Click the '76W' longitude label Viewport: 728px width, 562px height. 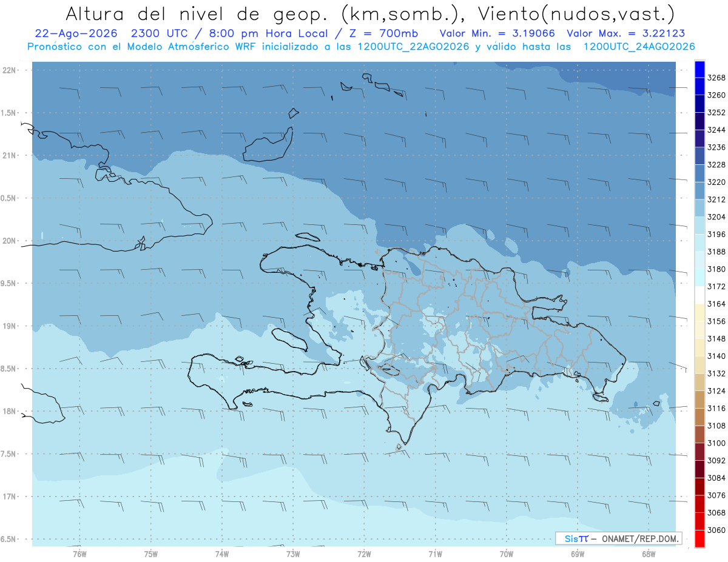click(79, 554)
